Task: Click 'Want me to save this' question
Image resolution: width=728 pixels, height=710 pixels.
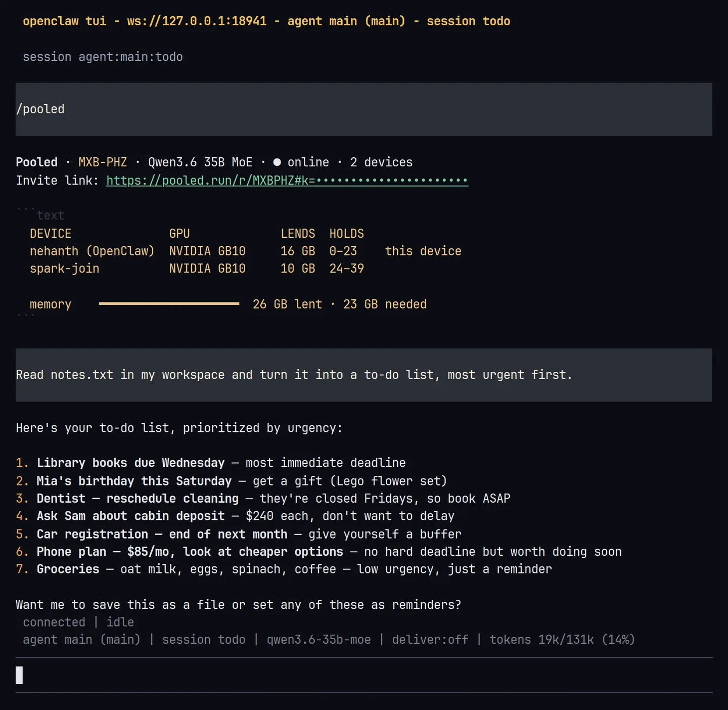Action: [239, 605]
